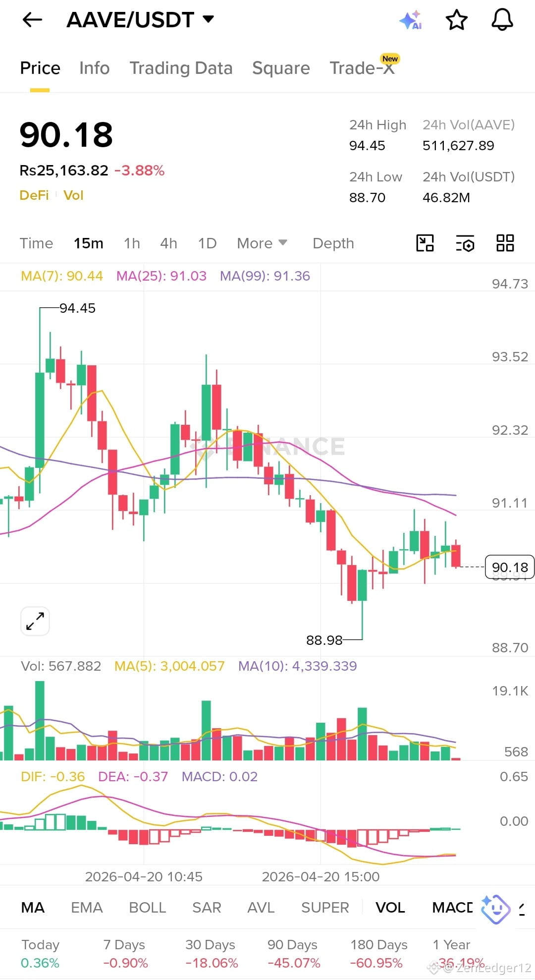
Task: Tap the MA(7): 90.44 legend
Action: click(62, 276)
